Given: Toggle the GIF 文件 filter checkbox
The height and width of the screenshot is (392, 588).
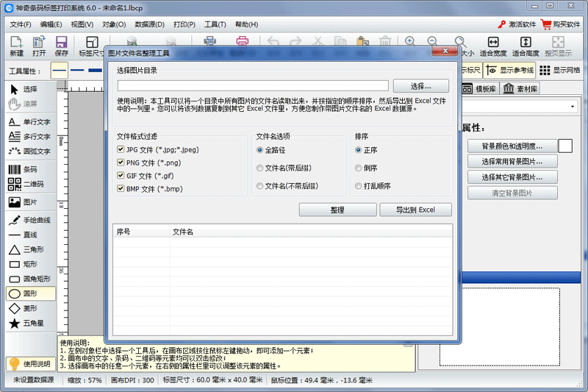Looking at the screenshot, I should [x=121, y=176].
